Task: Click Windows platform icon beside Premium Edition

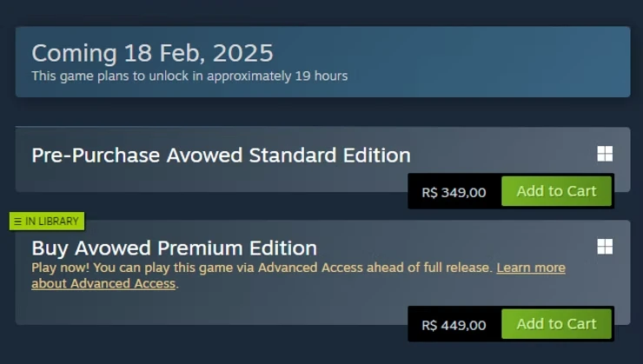Action: pyautogui.click(x=605, y=247)
